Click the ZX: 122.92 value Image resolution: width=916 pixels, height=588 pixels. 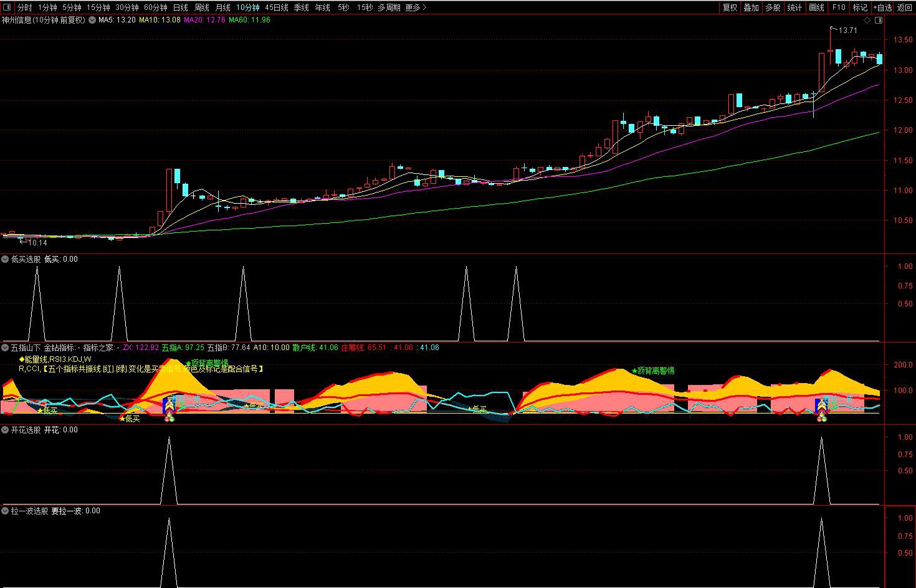140,348
